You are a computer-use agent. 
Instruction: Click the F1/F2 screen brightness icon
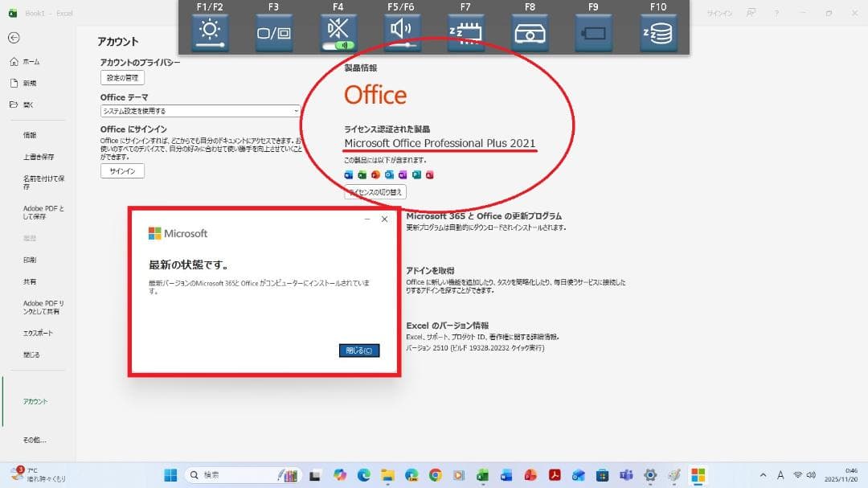(209, 33)
